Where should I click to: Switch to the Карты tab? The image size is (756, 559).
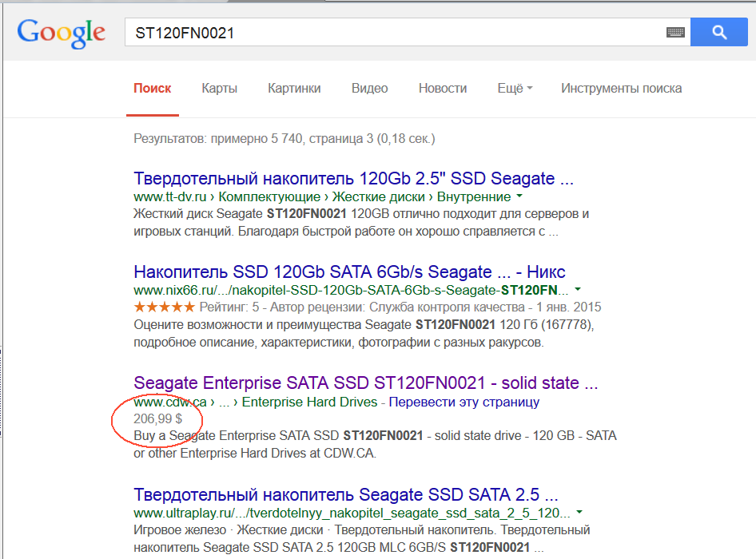coord(219,89)
